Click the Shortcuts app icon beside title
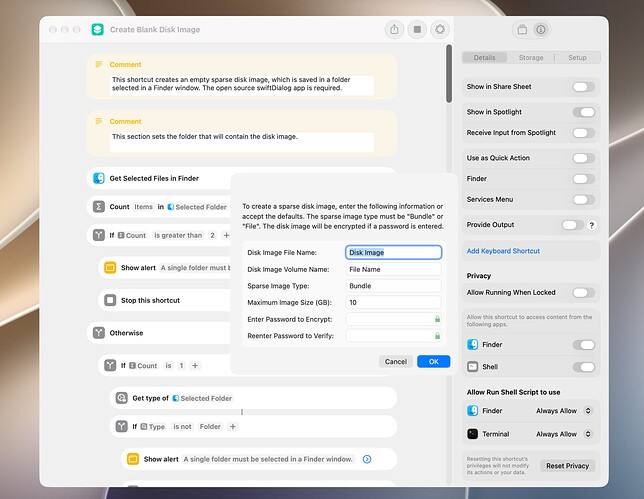Image resolution: width=644 pixels, height=499 pixels. (97, 30)
